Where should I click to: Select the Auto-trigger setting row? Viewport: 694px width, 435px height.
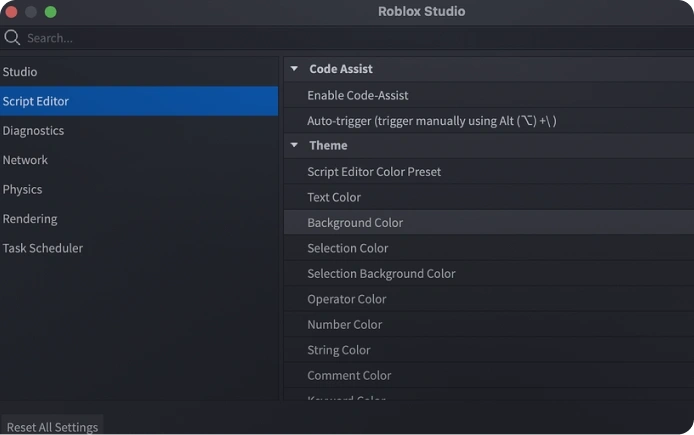(x=489, y=121)
